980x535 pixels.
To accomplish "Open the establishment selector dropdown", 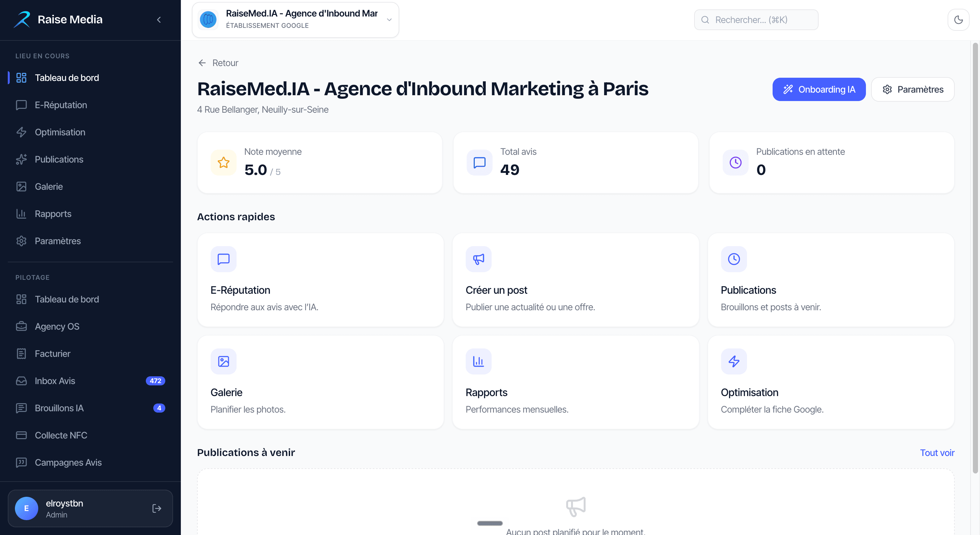I will [296, 20].
